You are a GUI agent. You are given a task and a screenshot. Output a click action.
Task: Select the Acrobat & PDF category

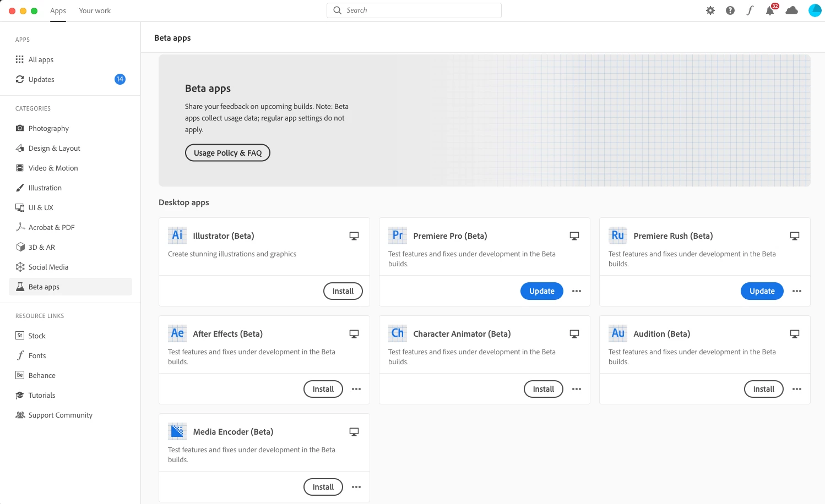pos(70,227)
